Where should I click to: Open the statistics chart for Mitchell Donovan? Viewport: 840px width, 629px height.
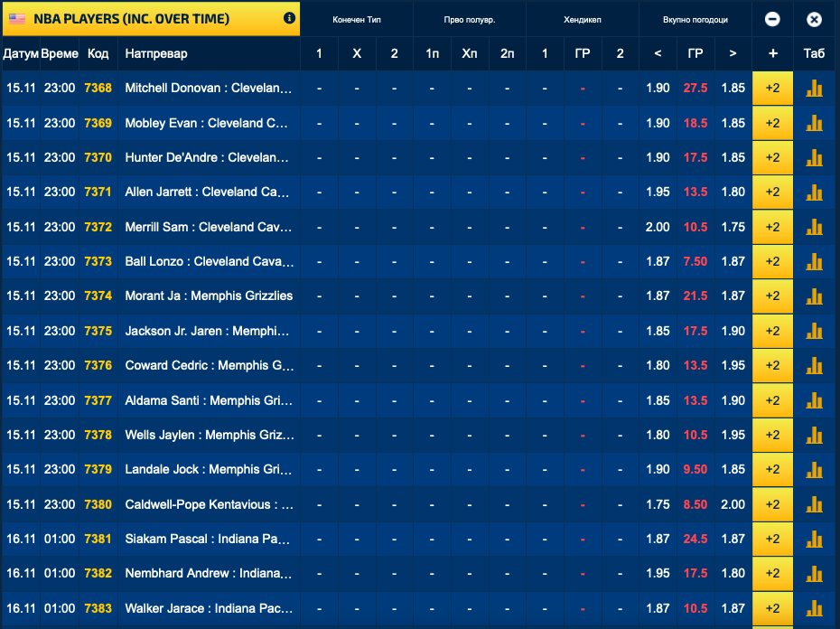point(815,89)
